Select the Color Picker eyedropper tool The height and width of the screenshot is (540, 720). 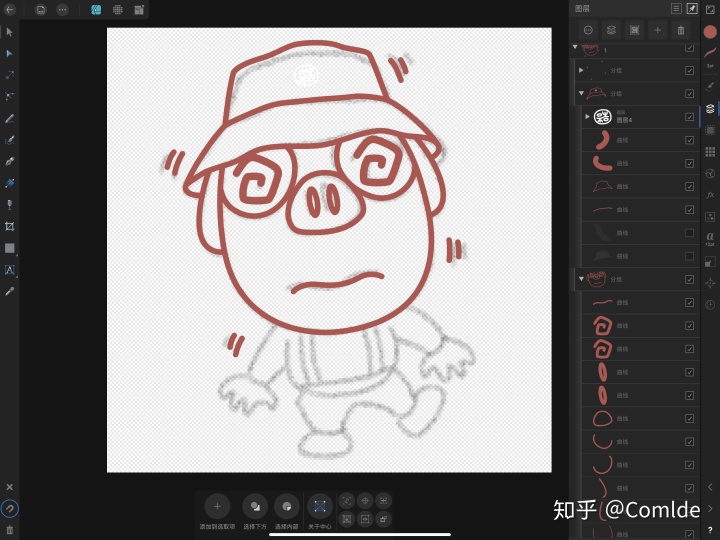click(9, 291)
